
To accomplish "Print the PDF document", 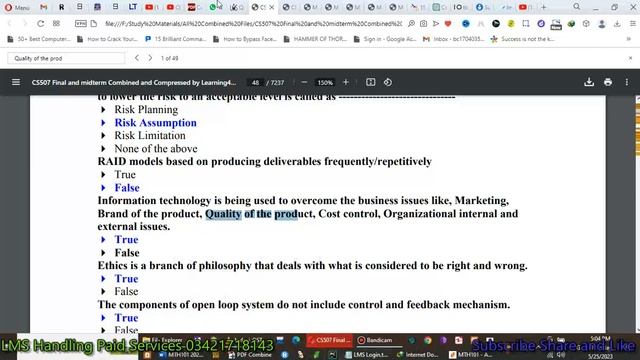I will [x=608, y=82].
